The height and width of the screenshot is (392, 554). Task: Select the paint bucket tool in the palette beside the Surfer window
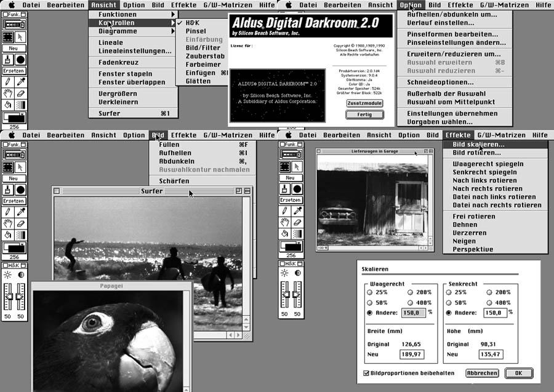click(x=8, y=235)
